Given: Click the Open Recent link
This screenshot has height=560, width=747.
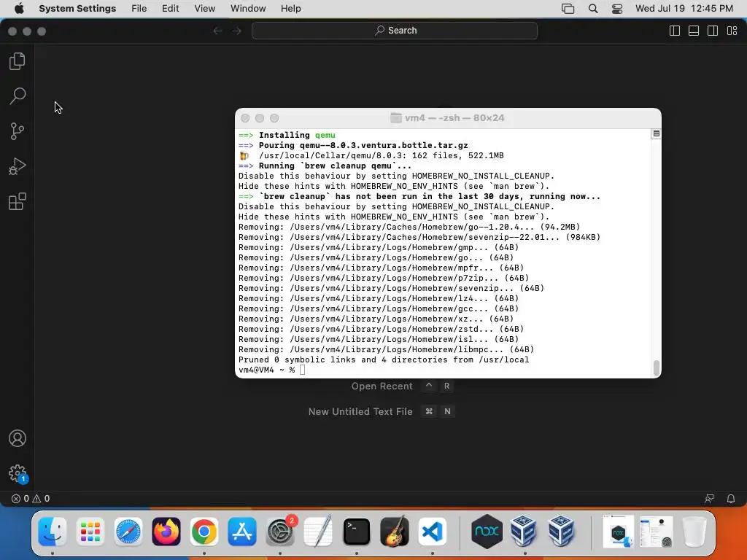Looking at the screenshot, I should click(382, 386).
